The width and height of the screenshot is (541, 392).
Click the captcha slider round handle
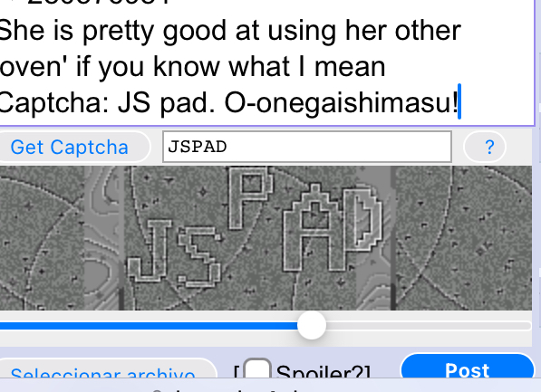312,326
